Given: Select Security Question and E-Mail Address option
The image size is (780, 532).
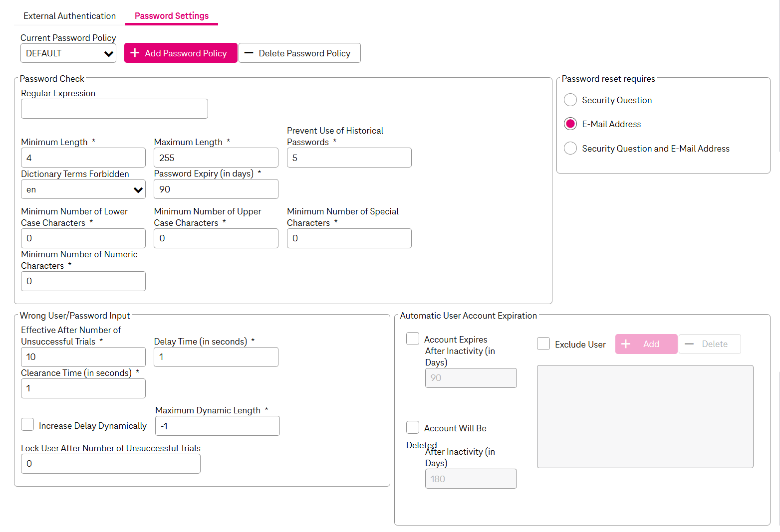Looking at the screenshot, I should coord(570,149).
